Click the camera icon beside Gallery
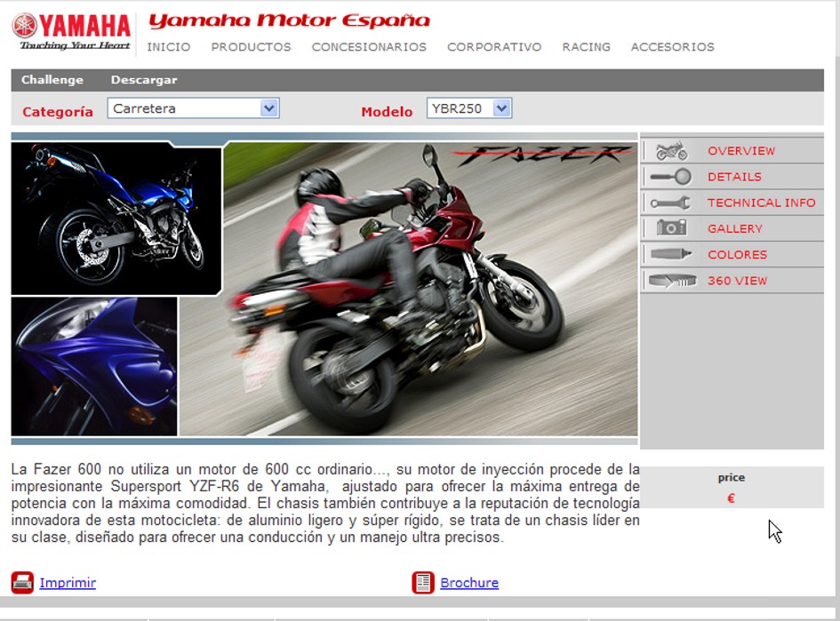The height and width of the screenshot is (621, 840). pos(671,228)
